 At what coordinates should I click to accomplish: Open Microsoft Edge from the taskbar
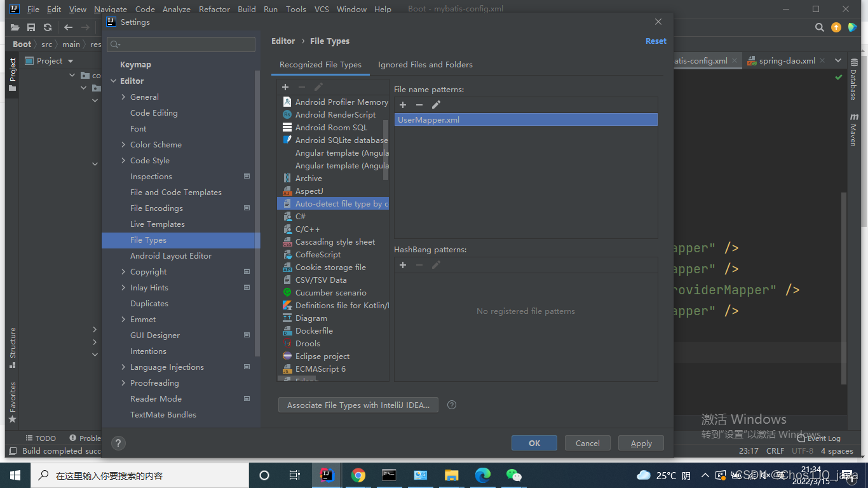coord(483,475)
